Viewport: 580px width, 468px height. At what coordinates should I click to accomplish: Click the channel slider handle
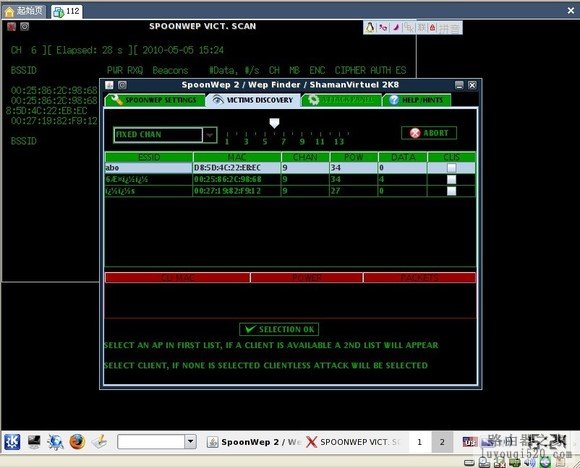274,123
